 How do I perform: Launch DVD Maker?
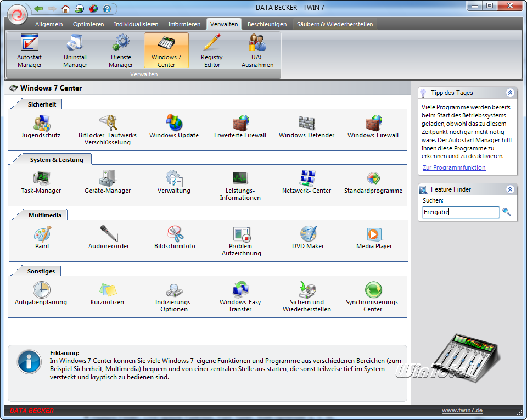coord(308,238)
